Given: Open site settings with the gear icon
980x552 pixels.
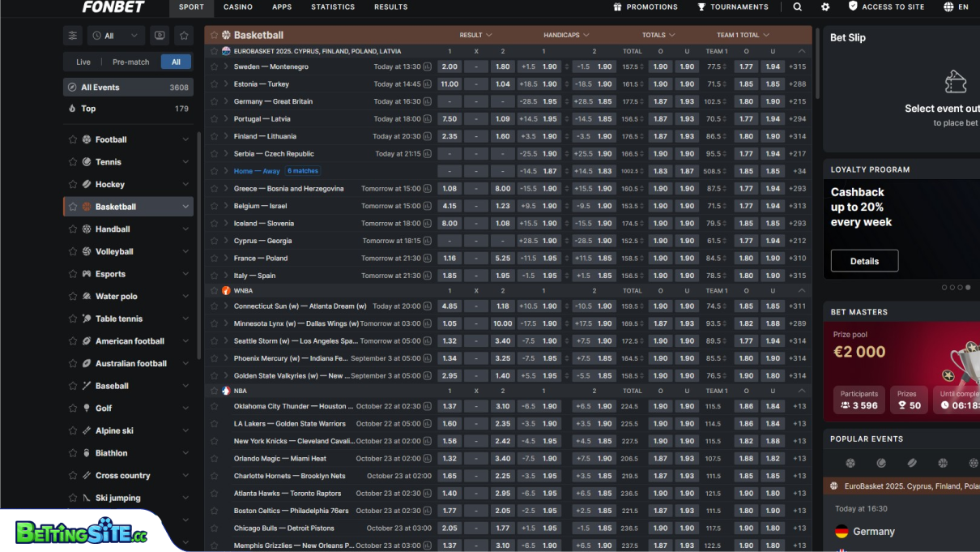Looking at the screenshot, I should 825,6.
